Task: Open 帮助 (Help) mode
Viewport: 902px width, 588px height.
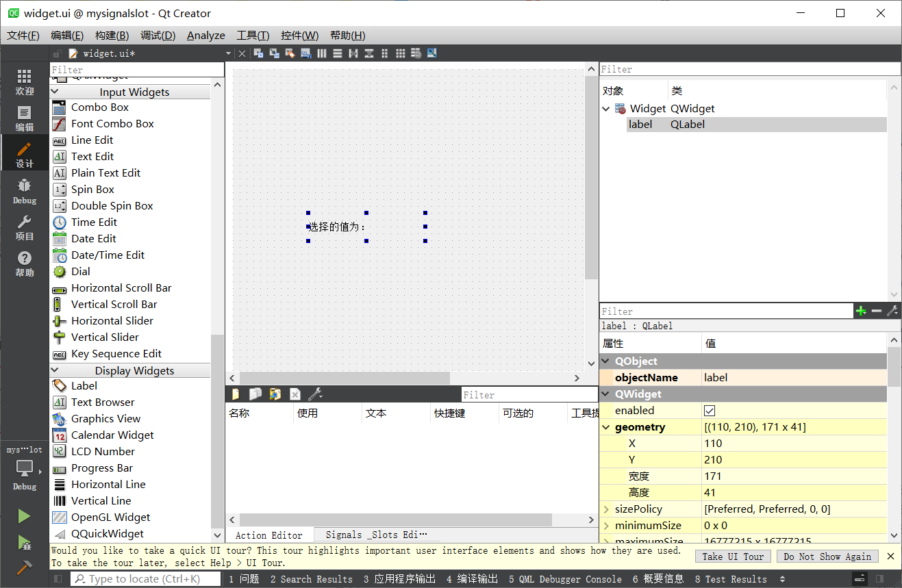Action: (x=24, y=264)
